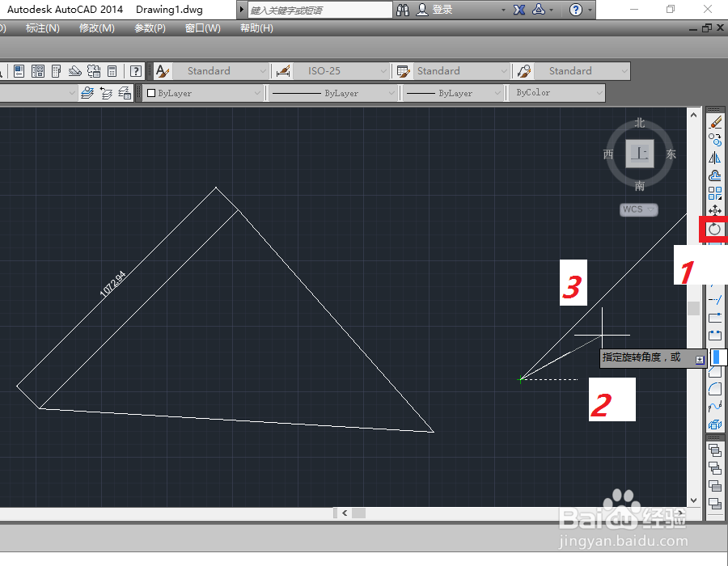Select the Offset tool
This screenshot has height=566, width=728.
click(715, 175)
